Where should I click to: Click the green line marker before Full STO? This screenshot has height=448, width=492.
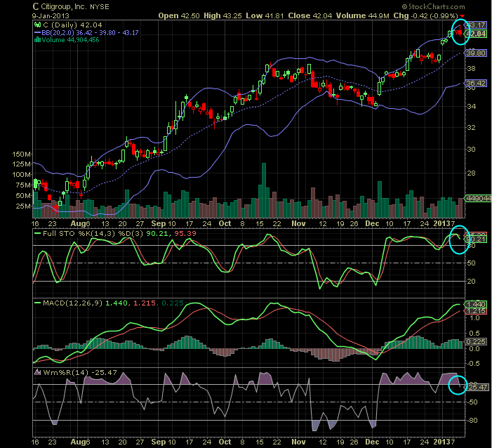point(38,234)
